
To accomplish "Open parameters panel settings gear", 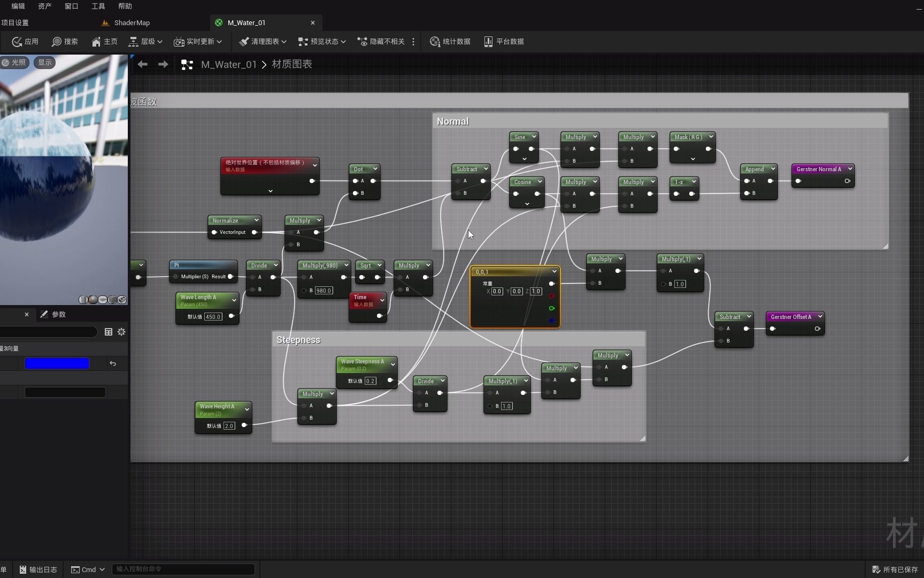I will tap(121, 332).
